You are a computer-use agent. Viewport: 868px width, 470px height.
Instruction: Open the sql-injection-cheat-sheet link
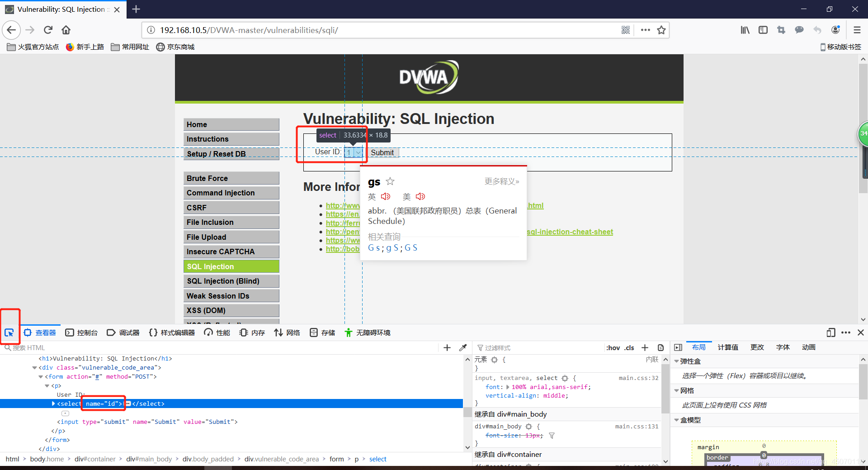click(x=570, y=232)
